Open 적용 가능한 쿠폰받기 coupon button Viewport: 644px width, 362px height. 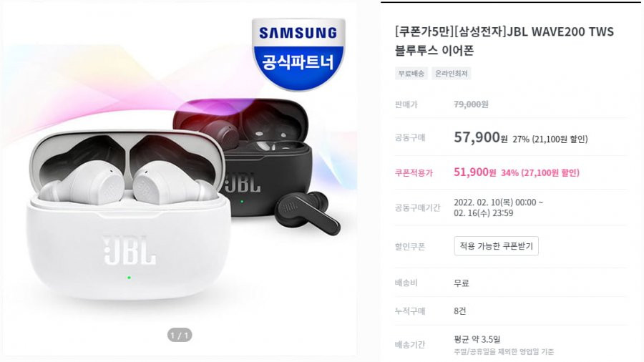click(x=496, y=246)
